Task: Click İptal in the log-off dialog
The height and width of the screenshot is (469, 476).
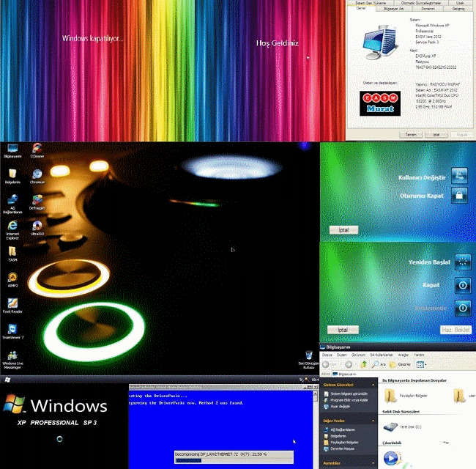Action: click(343, 230)
